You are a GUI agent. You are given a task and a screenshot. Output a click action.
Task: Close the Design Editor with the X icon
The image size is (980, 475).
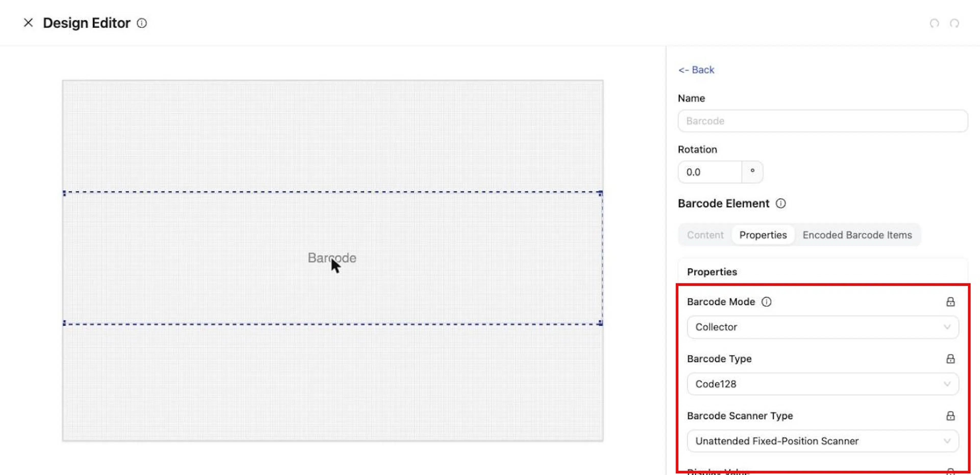[x=28, y=23]
